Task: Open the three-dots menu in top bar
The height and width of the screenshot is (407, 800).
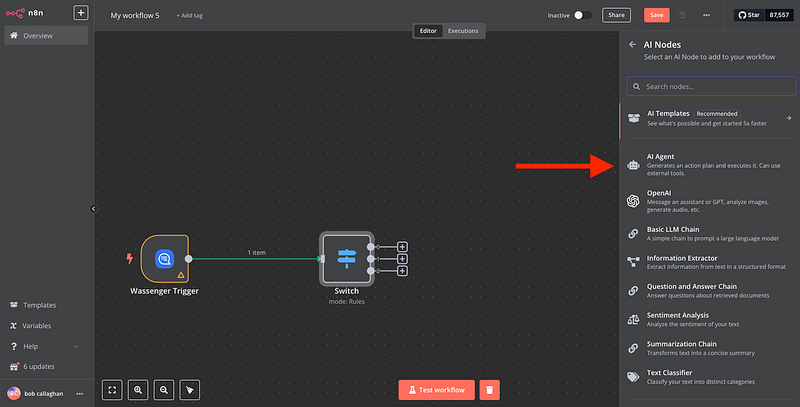Action: click(x=707, y=15)
